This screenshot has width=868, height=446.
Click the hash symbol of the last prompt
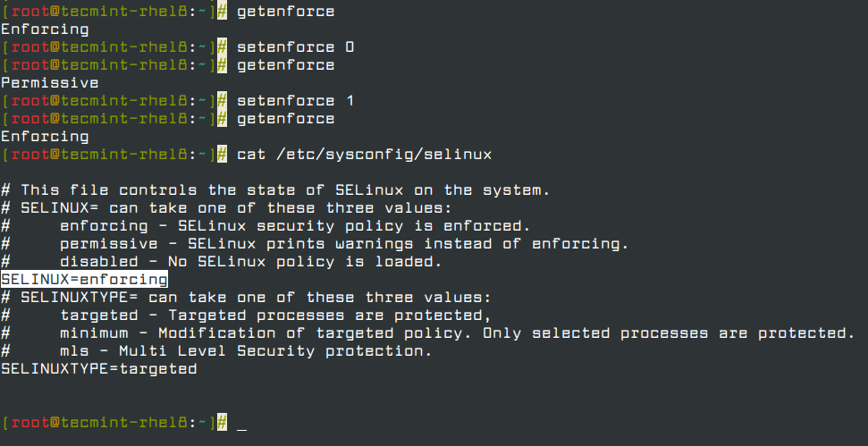coord(222,423)
